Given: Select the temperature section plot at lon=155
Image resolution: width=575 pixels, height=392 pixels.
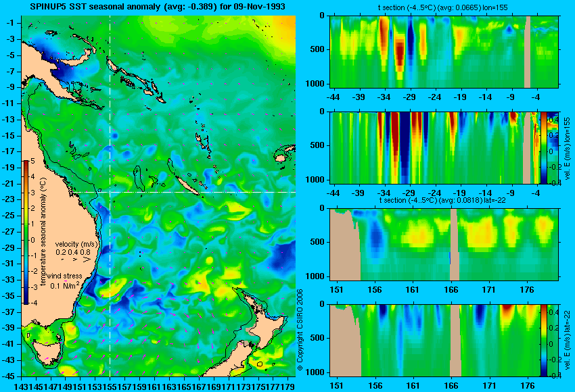Looking at the screenshot, I should [x=444, y=51].
